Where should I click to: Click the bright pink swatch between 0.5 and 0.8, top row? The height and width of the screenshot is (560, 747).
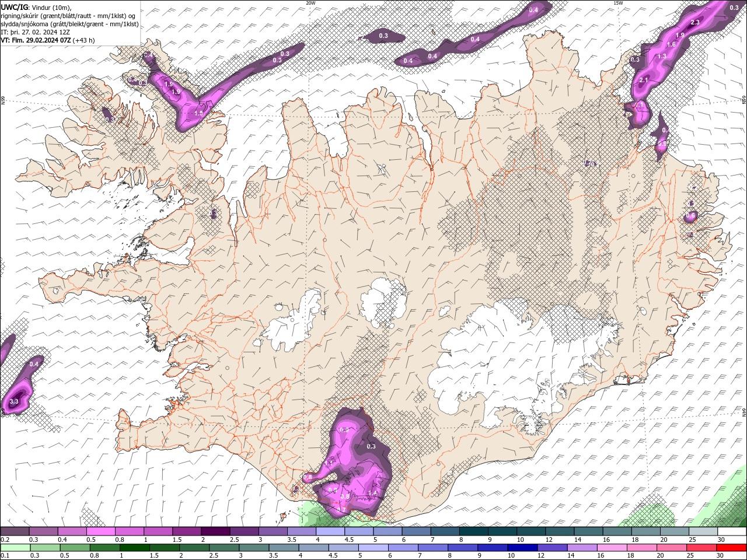tap(101, 531)
